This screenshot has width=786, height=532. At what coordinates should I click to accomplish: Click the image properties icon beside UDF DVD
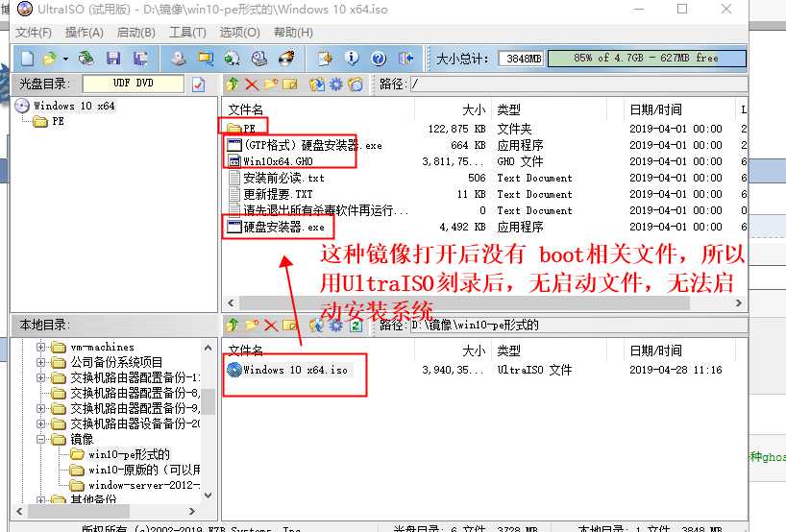coord(199,85)
